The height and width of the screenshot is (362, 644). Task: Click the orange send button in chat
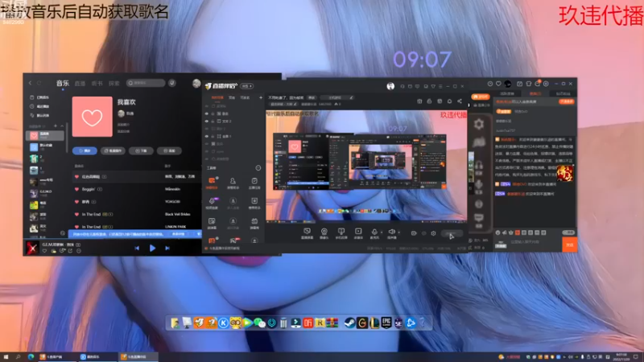pos(570,245)
